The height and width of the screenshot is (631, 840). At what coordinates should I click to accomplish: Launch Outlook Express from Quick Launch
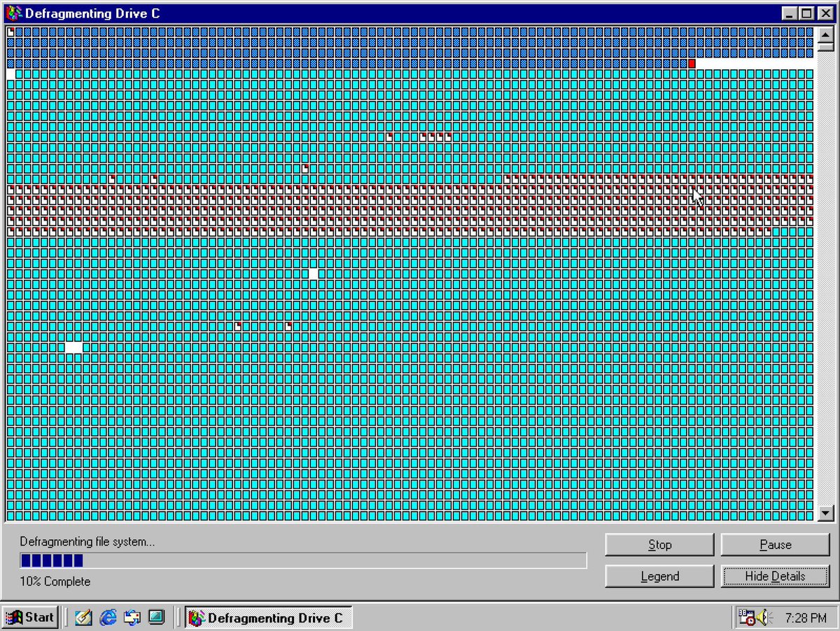pos(132,617)
